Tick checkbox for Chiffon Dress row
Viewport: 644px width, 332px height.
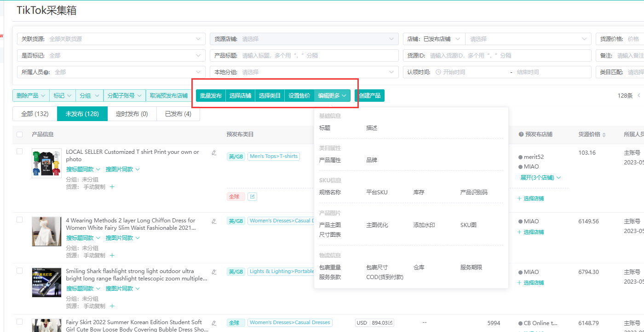(19, 220)
